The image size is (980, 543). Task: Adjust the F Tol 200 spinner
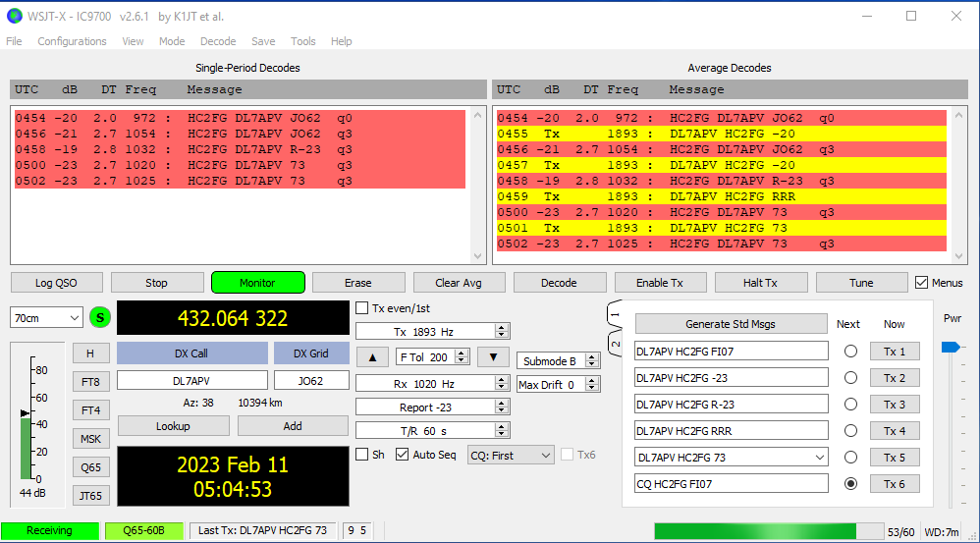[x=462, y=357]
